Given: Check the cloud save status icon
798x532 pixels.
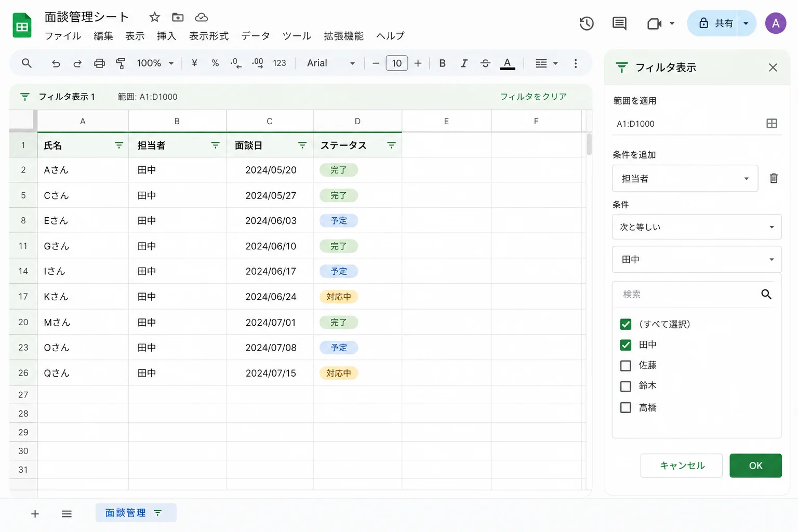Looking at the screenshot, I should (x=202, y=17).
